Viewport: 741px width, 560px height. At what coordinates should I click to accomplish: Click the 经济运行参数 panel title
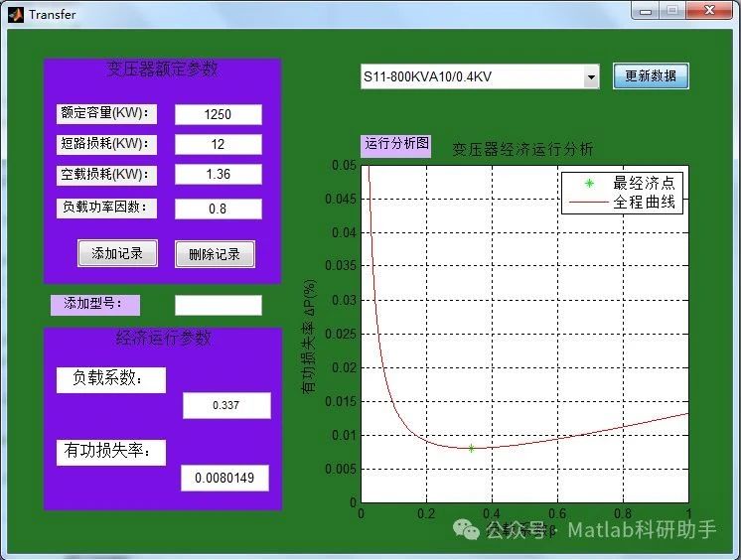pyautogui.click(x=163, y=339)
